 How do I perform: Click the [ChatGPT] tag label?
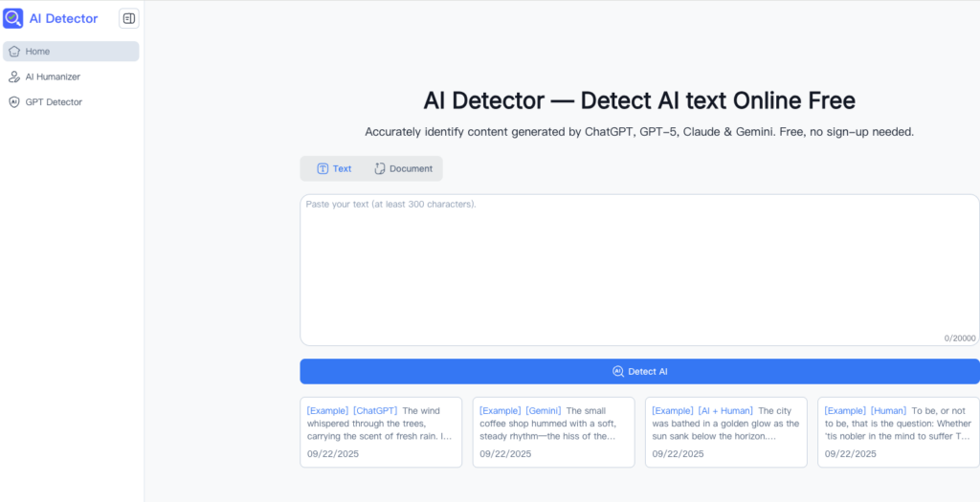pyautogui.click(x=375, y=411)
